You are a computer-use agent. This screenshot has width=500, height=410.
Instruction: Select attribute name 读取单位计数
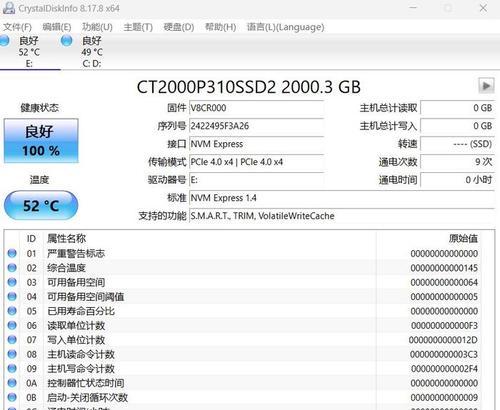pyautogui.click(x=76, y=325)
